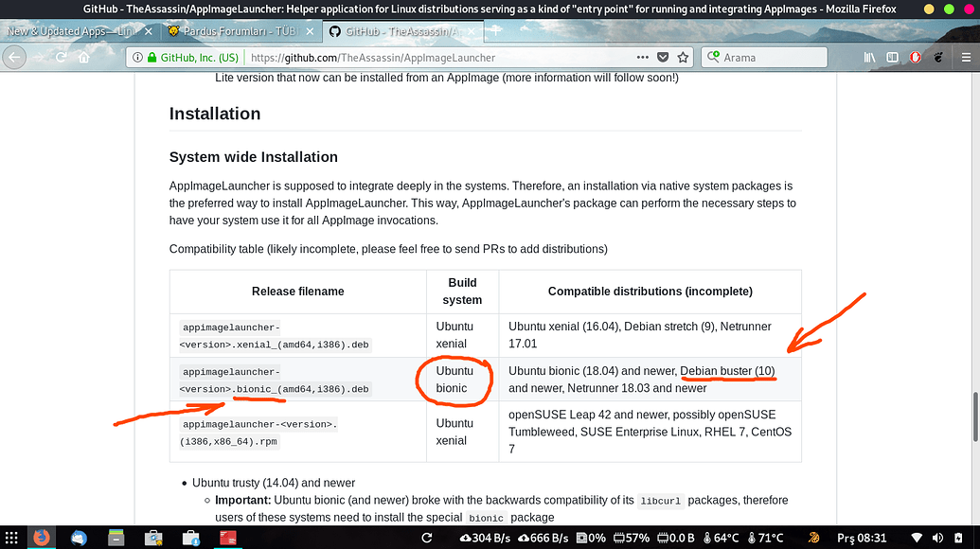The height and width of the screenshot is (549, 980).
Task: Switch to the New & Updated Apps tab
Action: coord(71,31)
